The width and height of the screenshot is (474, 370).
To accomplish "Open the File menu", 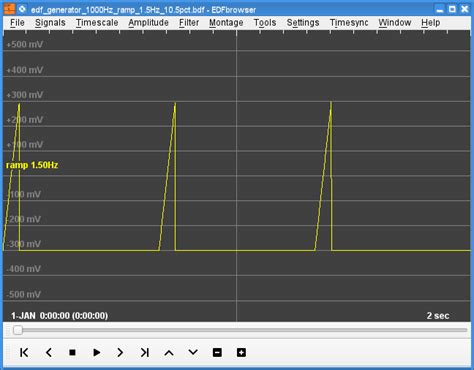I will pyautogui.click(x=17, y=23).
